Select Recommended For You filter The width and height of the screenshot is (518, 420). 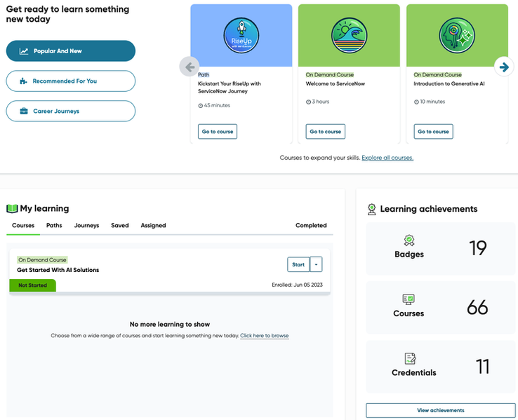click(71, 81)
